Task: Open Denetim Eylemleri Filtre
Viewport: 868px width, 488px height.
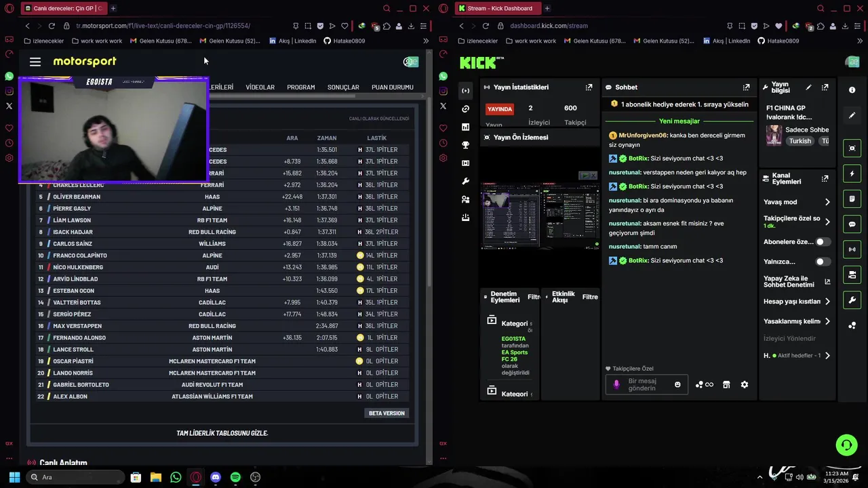Action: click(x=534, y=297)
